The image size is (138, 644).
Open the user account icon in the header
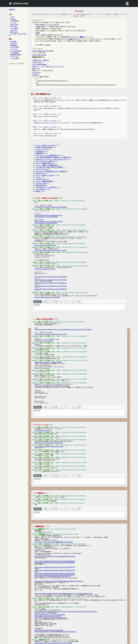(x=127, y=3)
